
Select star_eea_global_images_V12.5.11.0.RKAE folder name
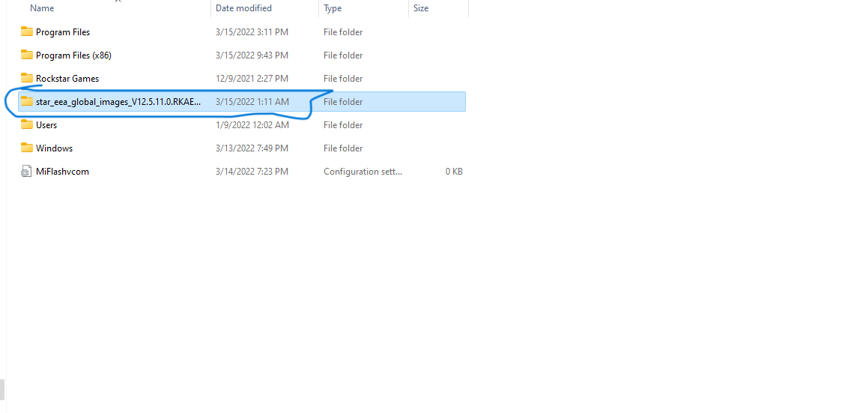click(x=118, y=102)
